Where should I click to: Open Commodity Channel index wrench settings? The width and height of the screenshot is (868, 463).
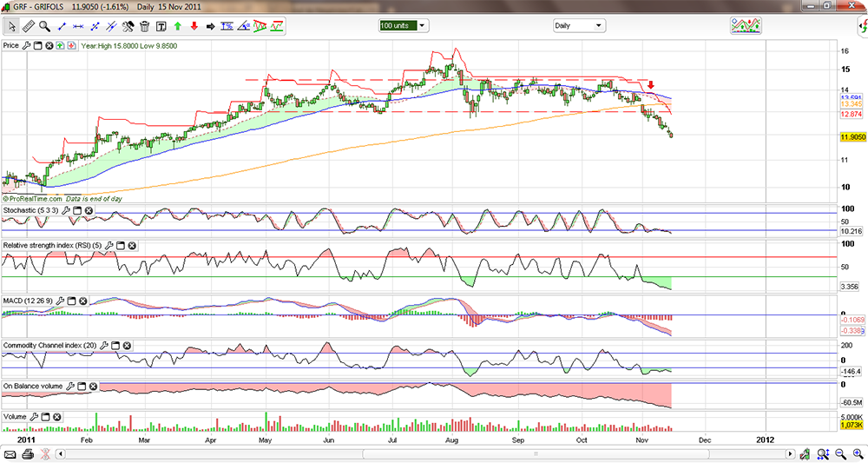coord(103,345)
